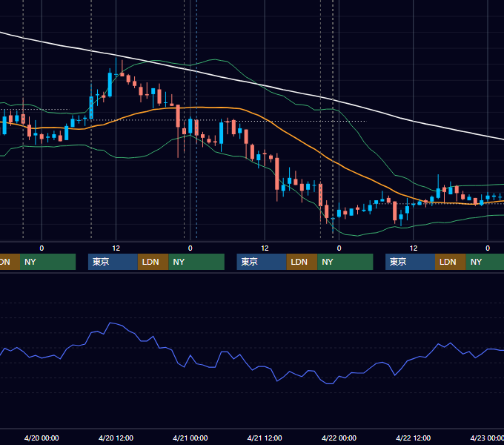Select the LDN session block on 4/22
Viewport: 504px width, 445px height.
click(x=451, y=262)
